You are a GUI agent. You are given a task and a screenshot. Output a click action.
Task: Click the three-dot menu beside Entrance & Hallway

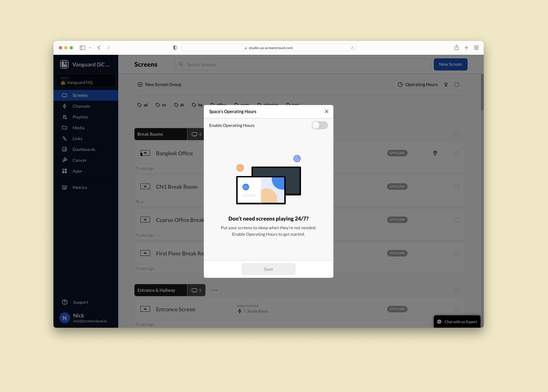[x=214, y=290]
